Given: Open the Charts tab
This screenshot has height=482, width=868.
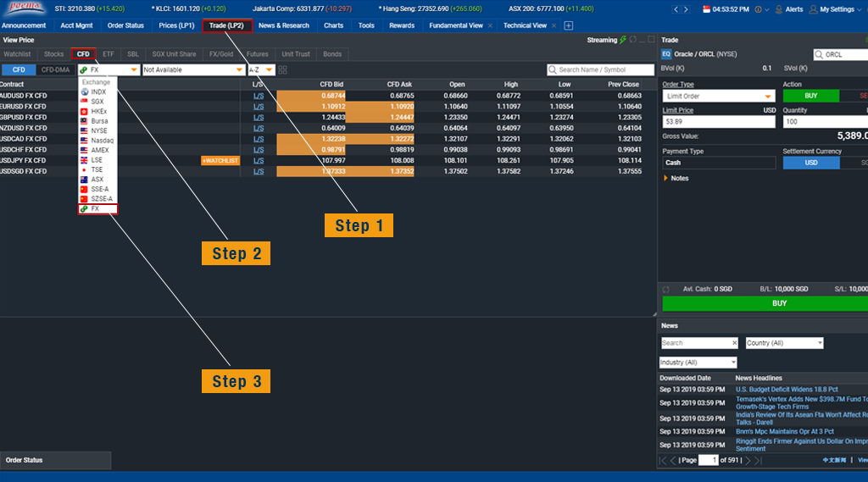Looking at the screenshot, I should point(333,25).
